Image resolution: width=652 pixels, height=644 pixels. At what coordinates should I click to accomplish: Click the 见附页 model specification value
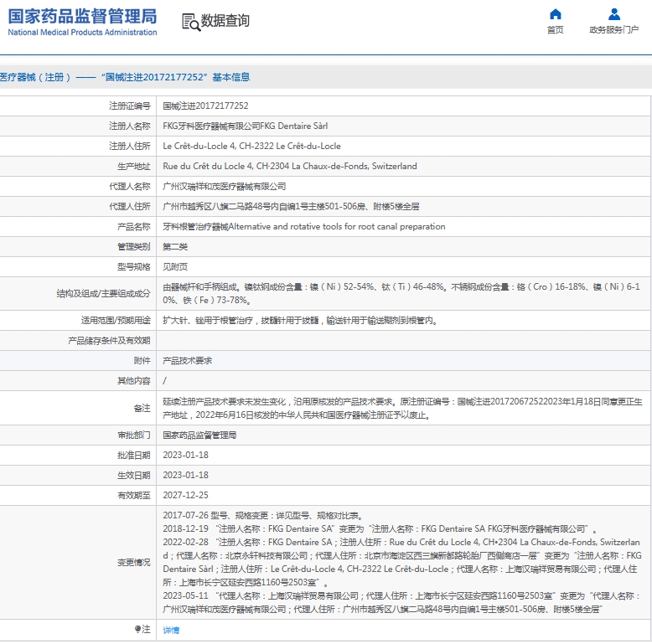[x=175, y=267]
